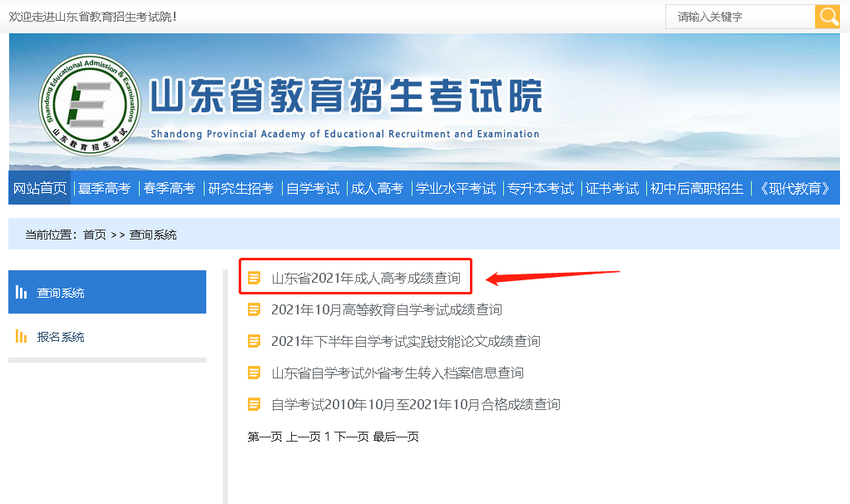This screenshot has height=504, width=850.
Task: Click bar chart icon next to 查询系统
Action: click(x=22, y=293)
